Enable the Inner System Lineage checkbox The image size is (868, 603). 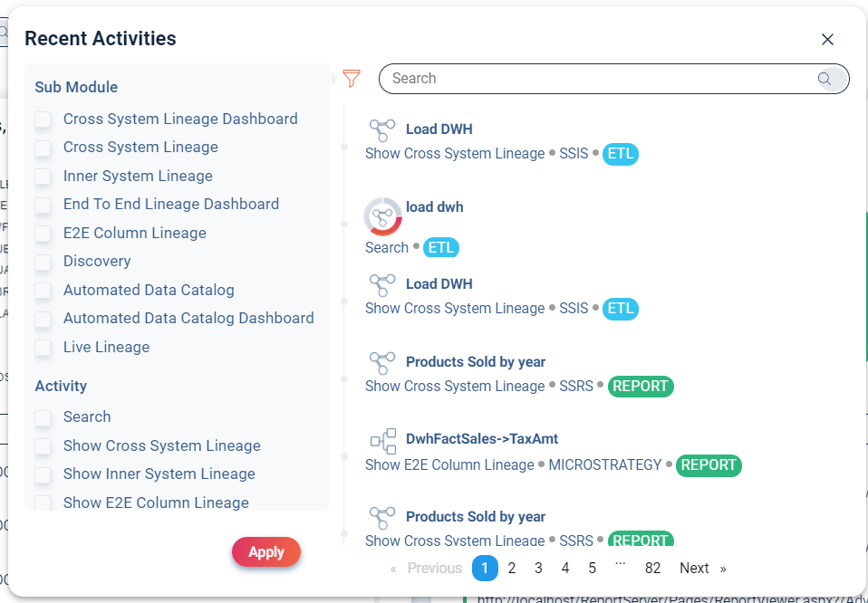(x=43, y=177)
